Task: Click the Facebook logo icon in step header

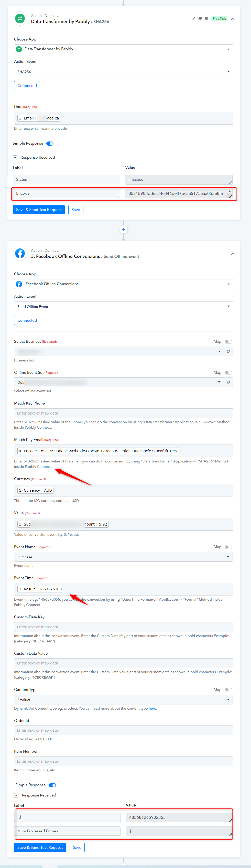Action: (20, 253)
